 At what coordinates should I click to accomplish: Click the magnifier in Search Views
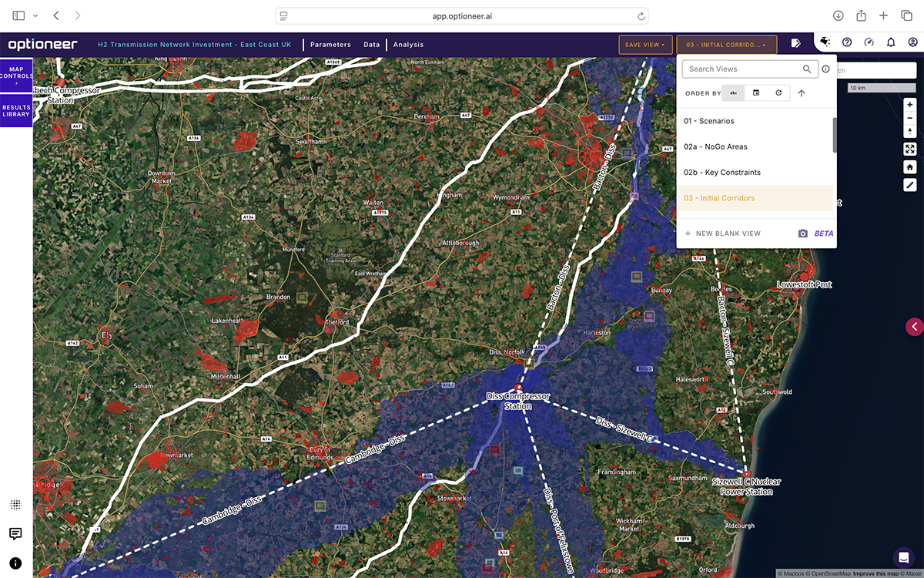click(x=807, y=69)
